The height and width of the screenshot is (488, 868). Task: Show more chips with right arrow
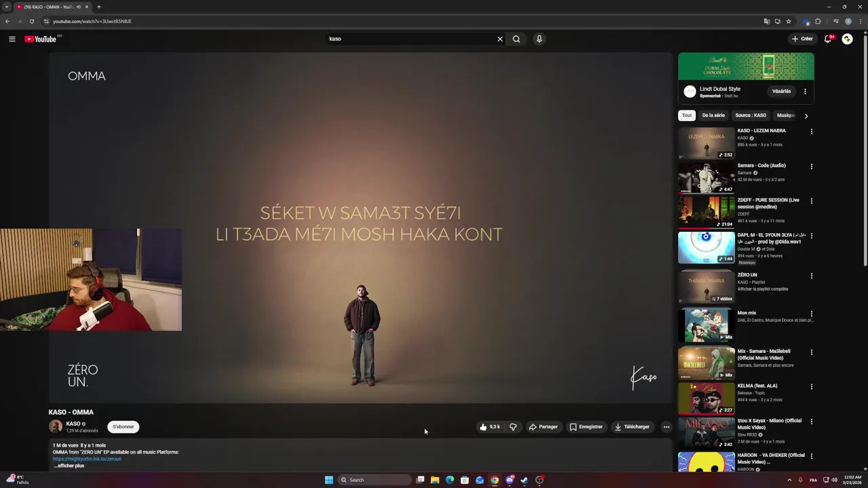(806, 116)
